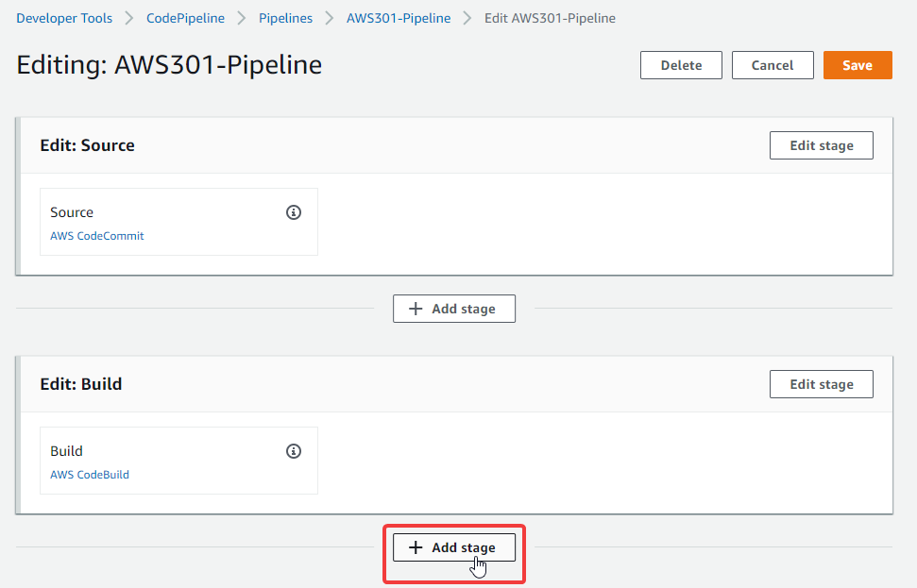
Task: Open info icon on Build action card
Action: coord(294,451)
